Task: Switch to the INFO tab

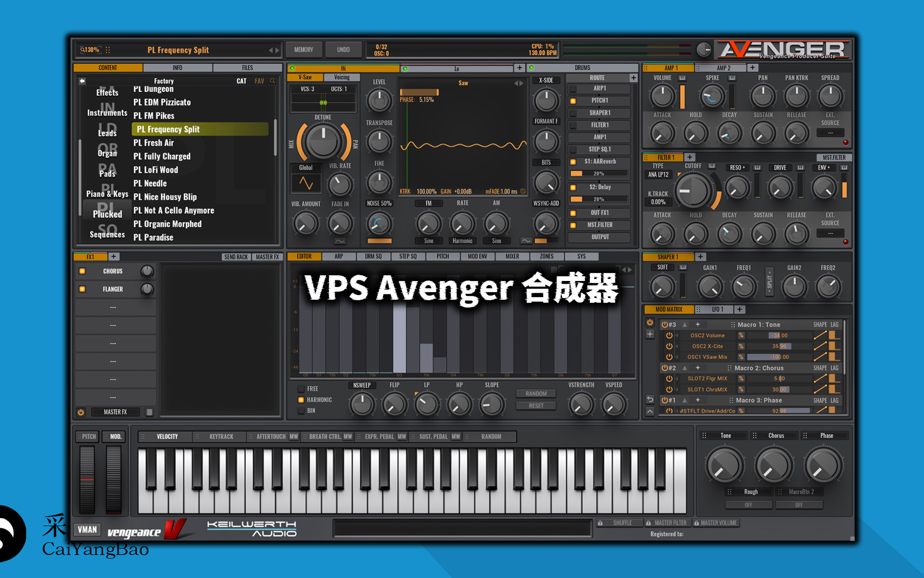Action: click(x=178, y=68)
